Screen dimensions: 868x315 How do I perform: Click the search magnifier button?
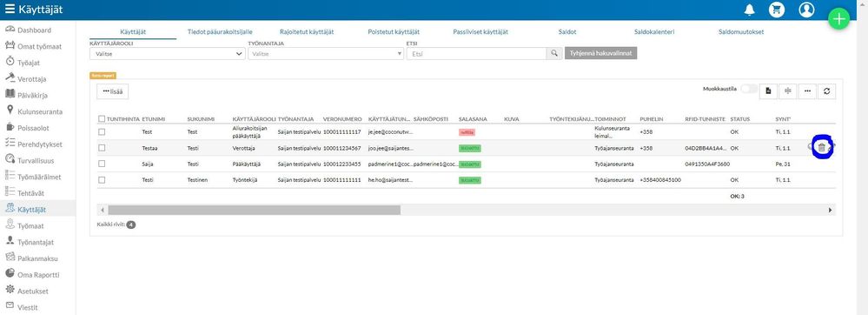point(553,53)
